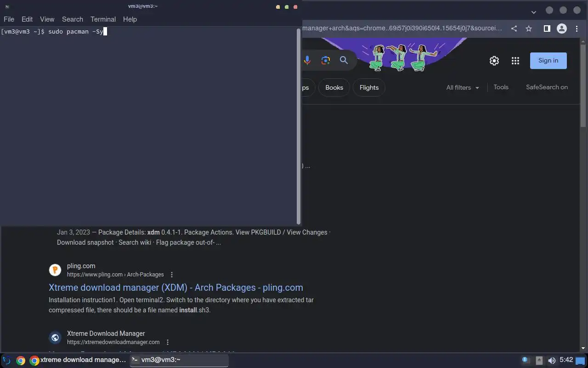
Task: Click the 'Installation instruction1' snippet text
Action: 181,305
